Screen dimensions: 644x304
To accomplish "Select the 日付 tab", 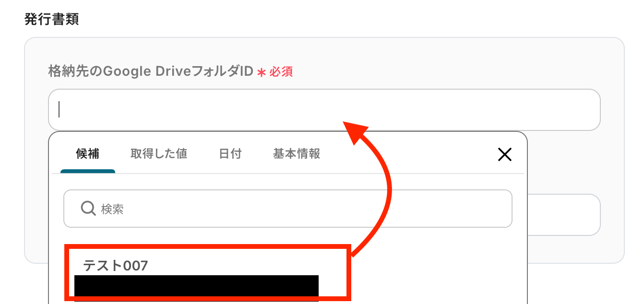I will 230,154.
